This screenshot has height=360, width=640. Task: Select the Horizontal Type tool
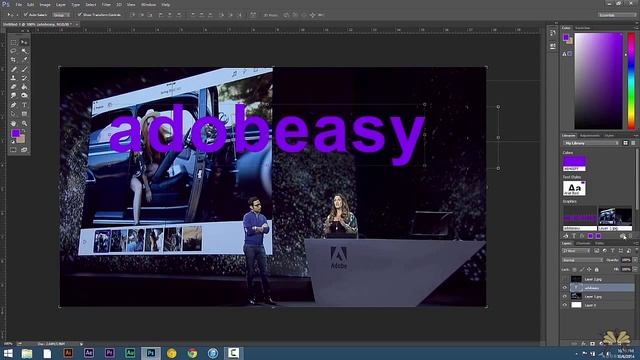pyautogui.click(x=24, y=105)
